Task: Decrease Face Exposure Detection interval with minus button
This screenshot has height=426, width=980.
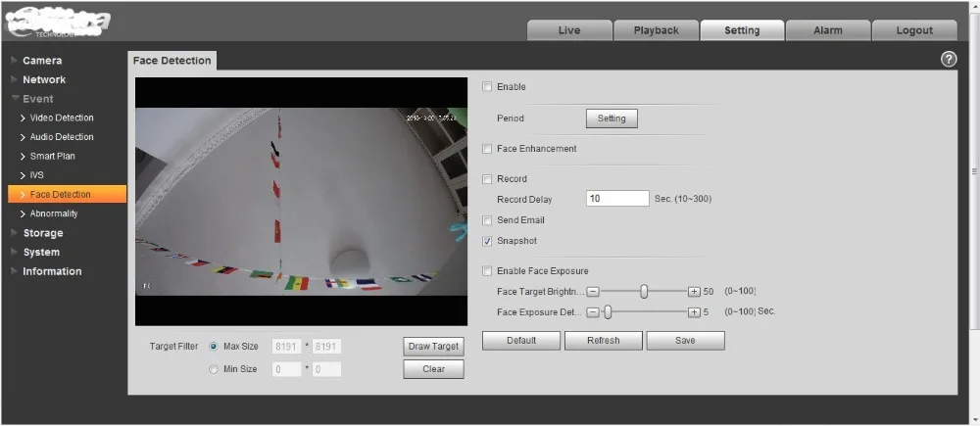Action: [593, 312]
